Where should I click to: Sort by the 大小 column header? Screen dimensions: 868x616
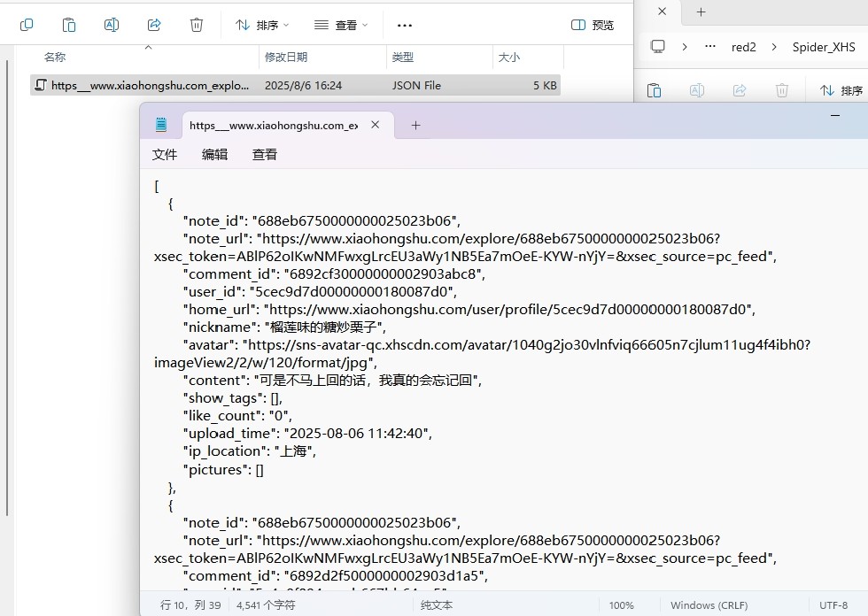(508, 57)
